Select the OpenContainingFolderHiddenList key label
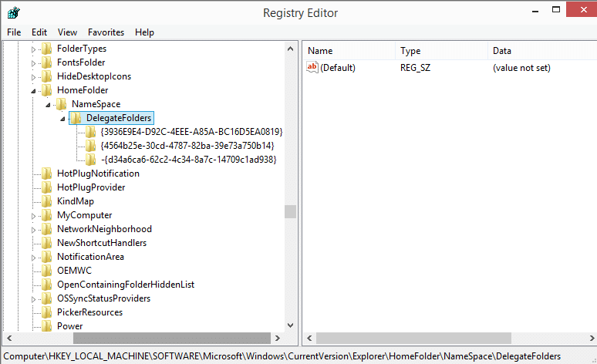This screenshot has height=364, width=597. (126, 285)
